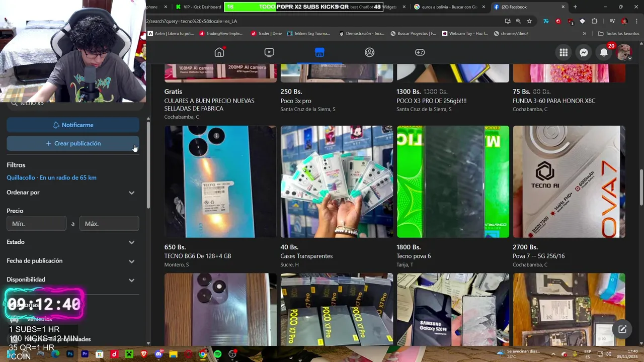Open Cases Transparentes listing photo

(x=337, y=182)
